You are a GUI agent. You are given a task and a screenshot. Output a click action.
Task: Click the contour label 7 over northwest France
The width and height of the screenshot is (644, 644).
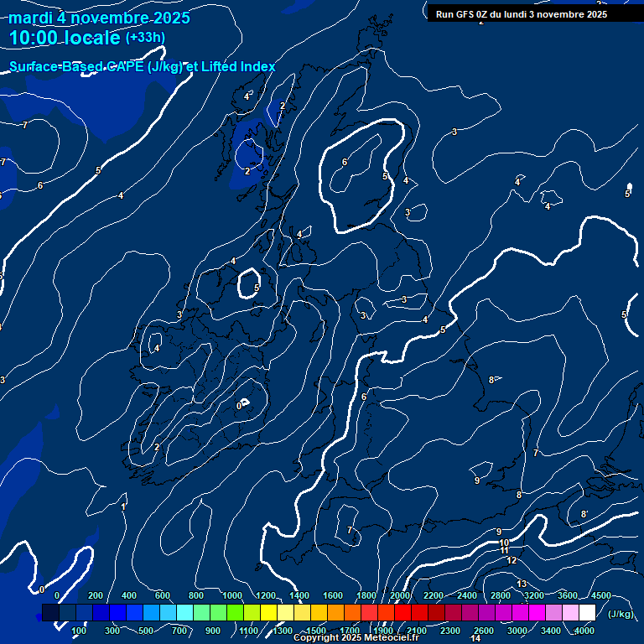click(x=350, y=531)
